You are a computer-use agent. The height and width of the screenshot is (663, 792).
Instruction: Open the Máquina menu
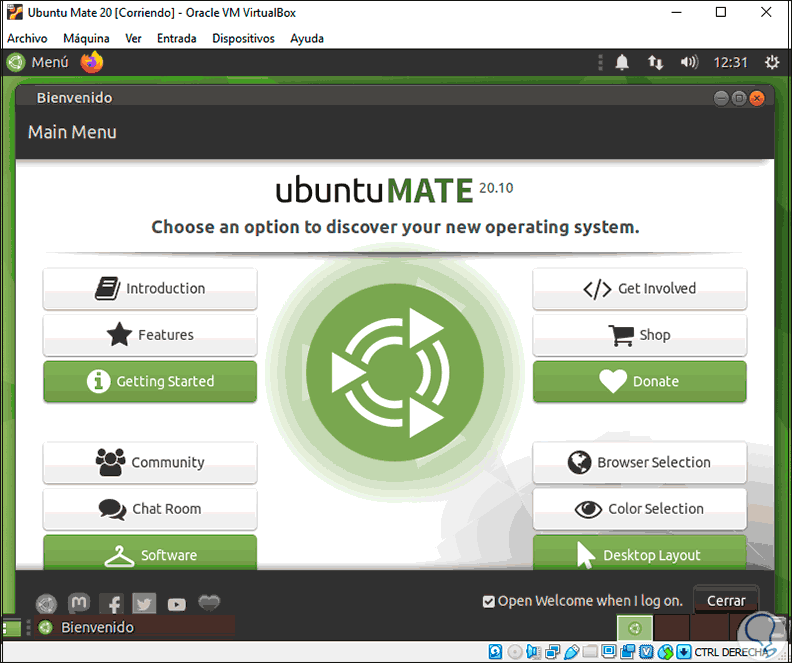click(86, 38)
